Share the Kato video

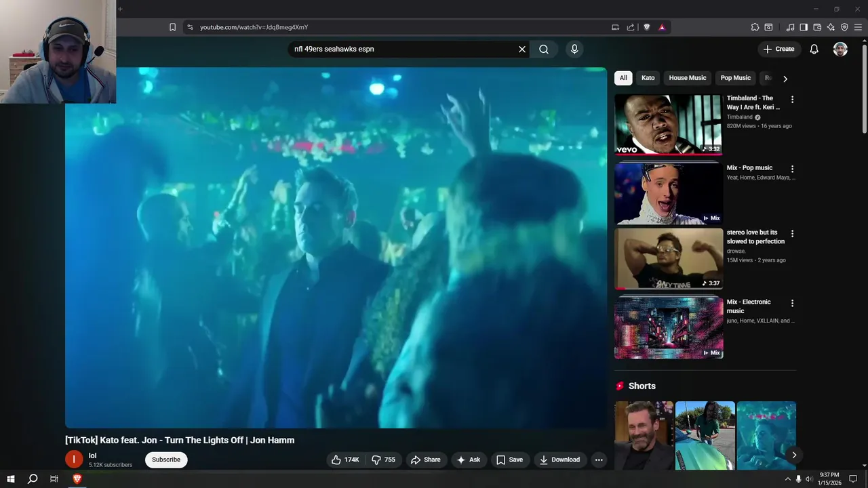coord(426,460)
